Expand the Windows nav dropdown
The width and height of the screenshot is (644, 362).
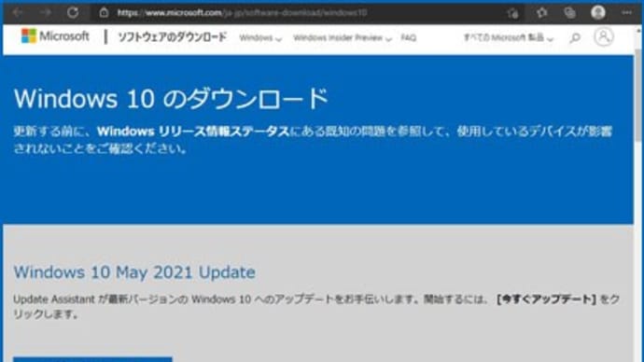point(260,37)
